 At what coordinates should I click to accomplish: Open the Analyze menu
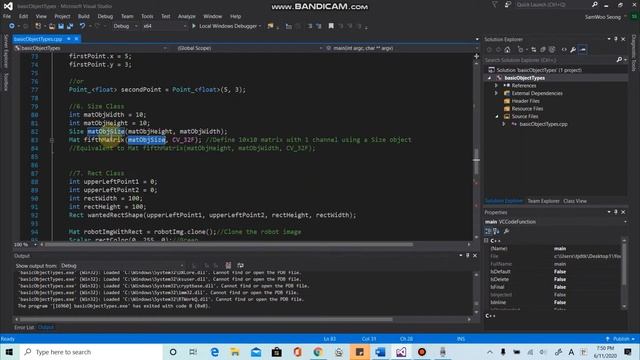187,16
